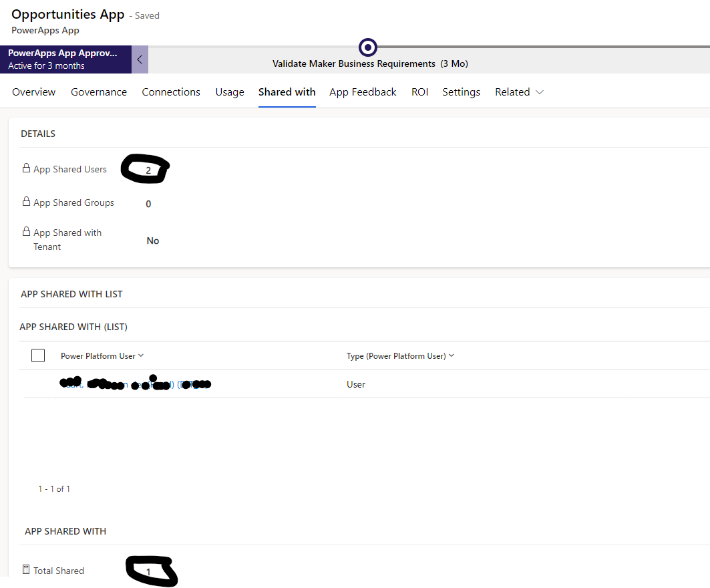Image resolution: width=710 pixels, height=588 pixels.
Task: Open the Connections tab
Action: tap(171, 92)
